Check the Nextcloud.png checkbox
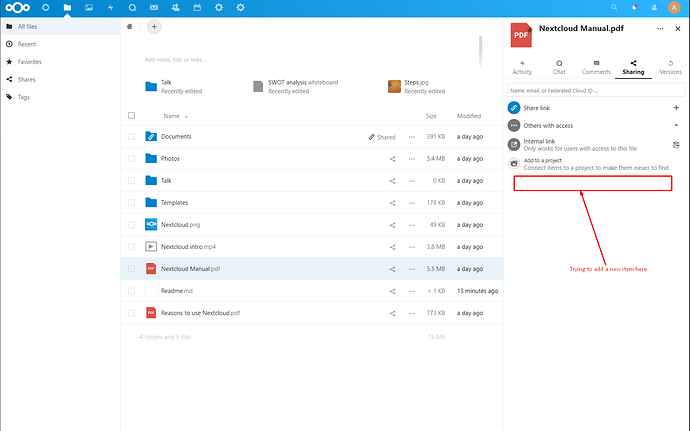This screenshot has height=431, width=690. [131, 225]
